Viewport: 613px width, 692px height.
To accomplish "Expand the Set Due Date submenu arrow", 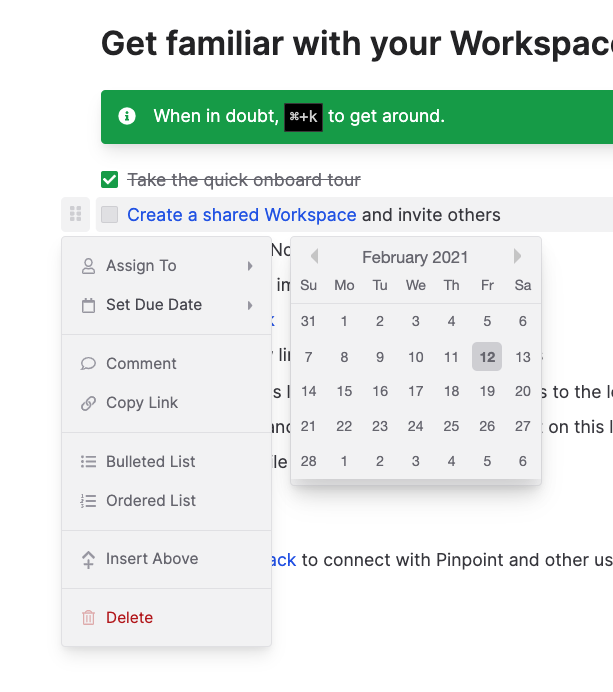I will 250,305.
